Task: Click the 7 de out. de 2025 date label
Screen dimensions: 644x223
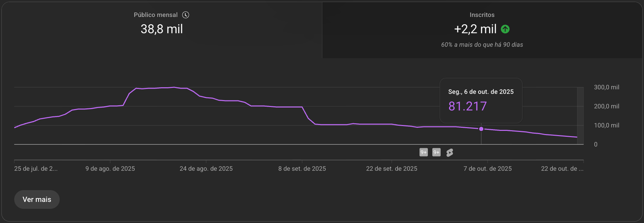Action: click(487, 169)
